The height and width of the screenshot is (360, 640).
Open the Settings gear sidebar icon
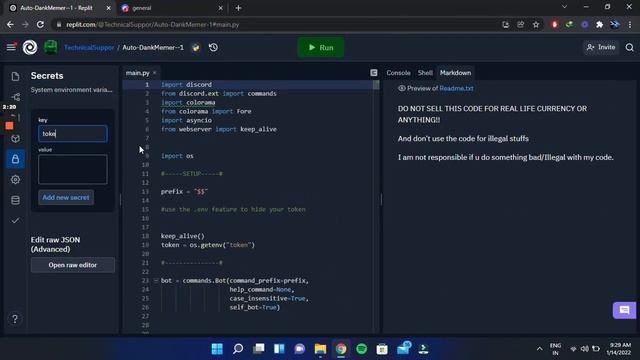click(x=16, y=180)
